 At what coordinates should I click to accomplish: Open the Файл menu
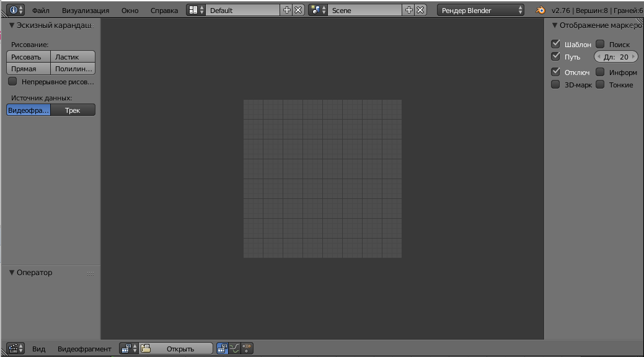[41, 11]
